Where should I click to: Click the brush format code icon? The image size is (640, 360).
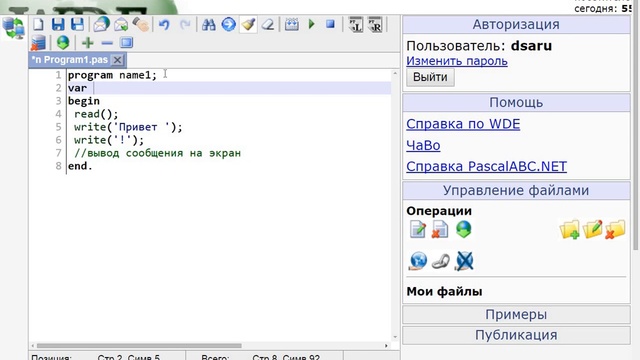(x=249, y=24)
